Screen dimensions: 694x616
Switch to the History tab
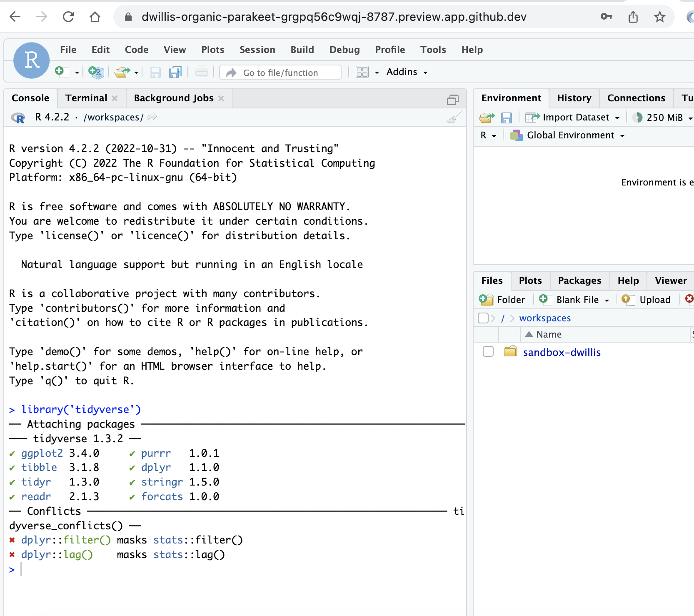574,98
